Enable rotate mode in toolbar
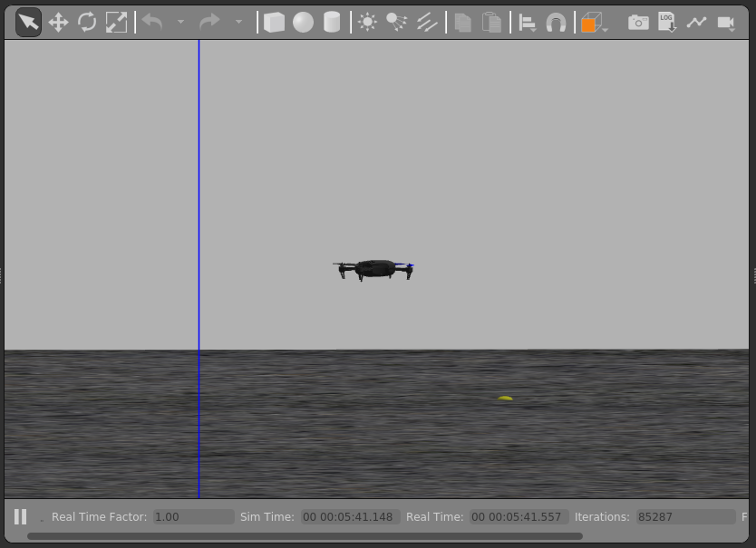Viewport: 756px width, 548px height. click(x=87, y=23)
